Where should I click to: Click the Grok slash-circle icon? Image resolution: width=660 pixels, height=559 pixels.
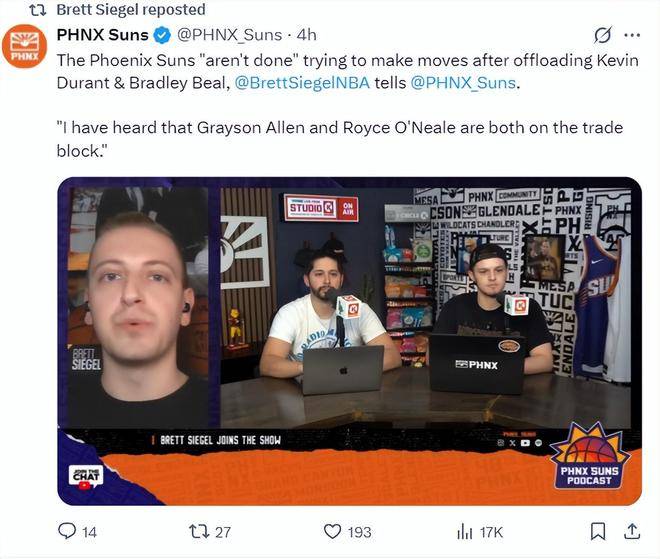[x=602, y=35]
